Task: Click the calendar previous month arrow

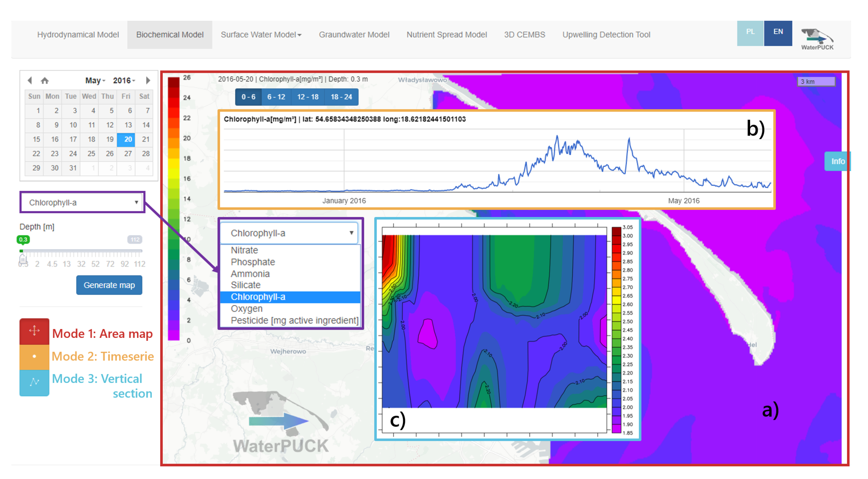Action: 30,80
